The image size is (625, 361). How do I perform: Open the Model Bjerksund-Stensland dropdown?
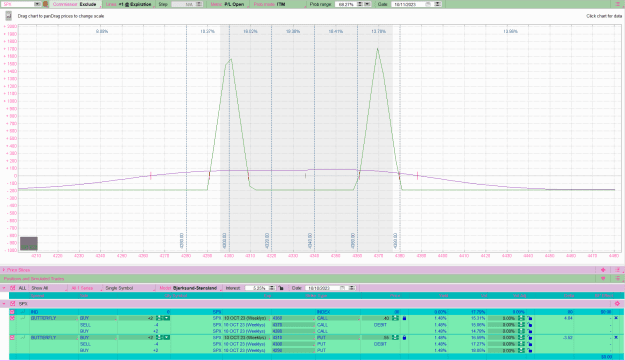[x=189, y=288]
